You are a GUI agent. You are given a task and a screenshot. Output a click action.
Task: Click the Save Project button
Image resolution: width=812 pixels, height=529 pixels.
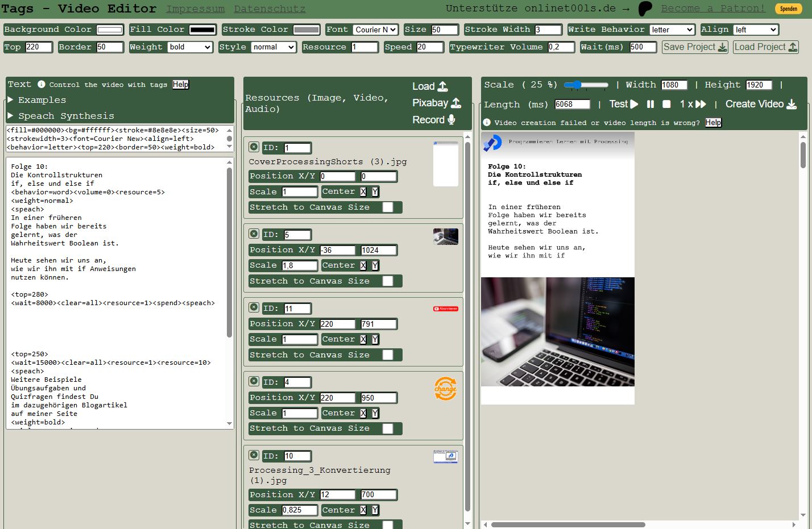695,47
